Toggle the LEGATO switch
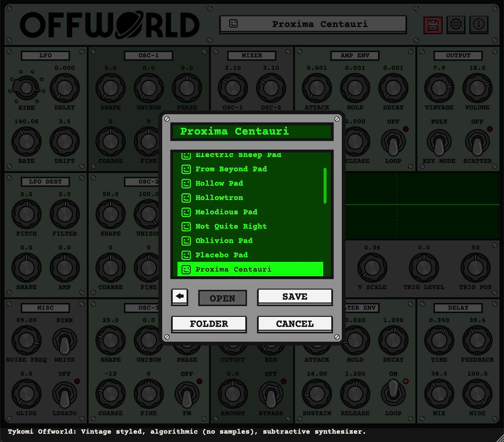Screen dimensions: 504x442 pyautogui.click(x=65, y=395)
